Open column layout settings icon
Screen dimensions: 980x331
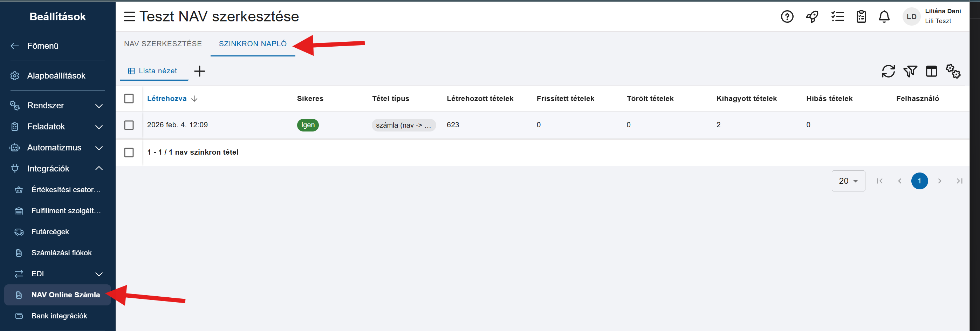click(x=931, y=71)
